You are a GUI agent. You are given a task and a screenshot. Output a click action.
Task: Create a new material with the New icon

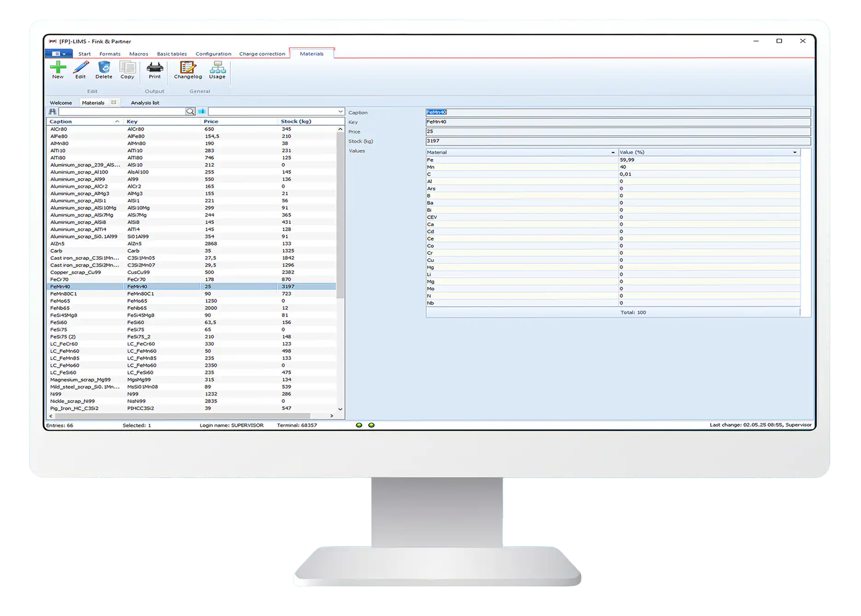pos(58,70)
